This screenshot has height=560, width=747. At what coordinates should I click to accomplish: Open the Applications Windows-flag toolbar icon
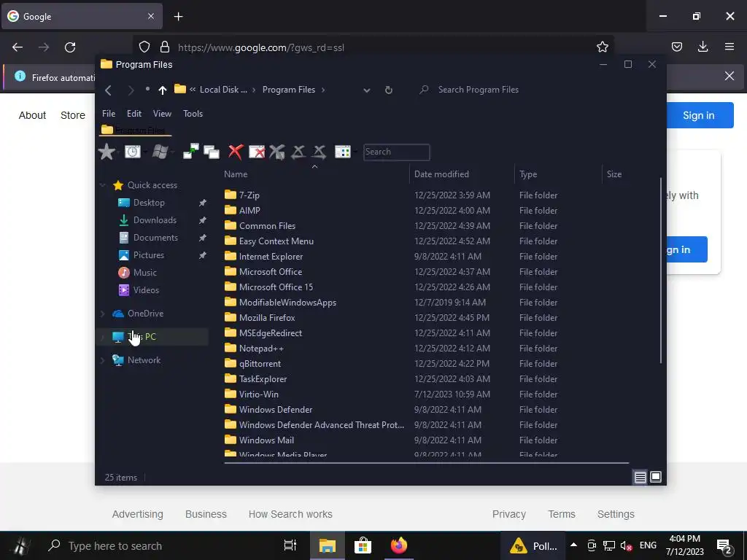tap(160, 152)
